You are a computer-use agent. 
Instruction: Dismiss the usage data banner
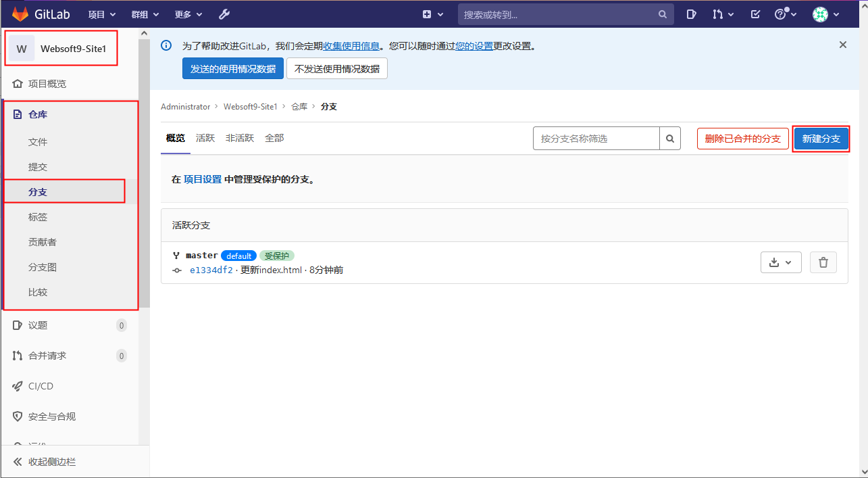tap(842, 45)
